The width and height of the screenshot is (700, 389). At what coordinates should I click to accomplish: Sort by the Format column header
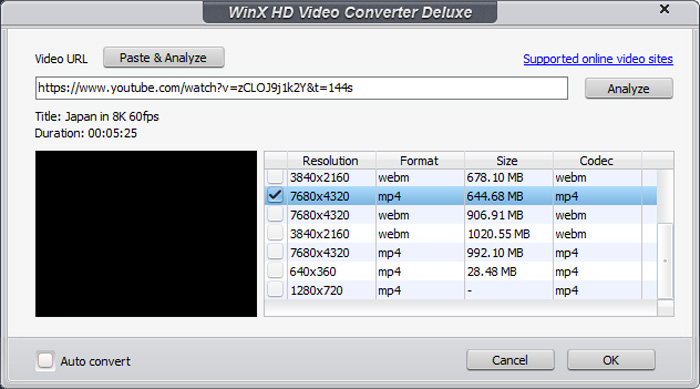420,161
